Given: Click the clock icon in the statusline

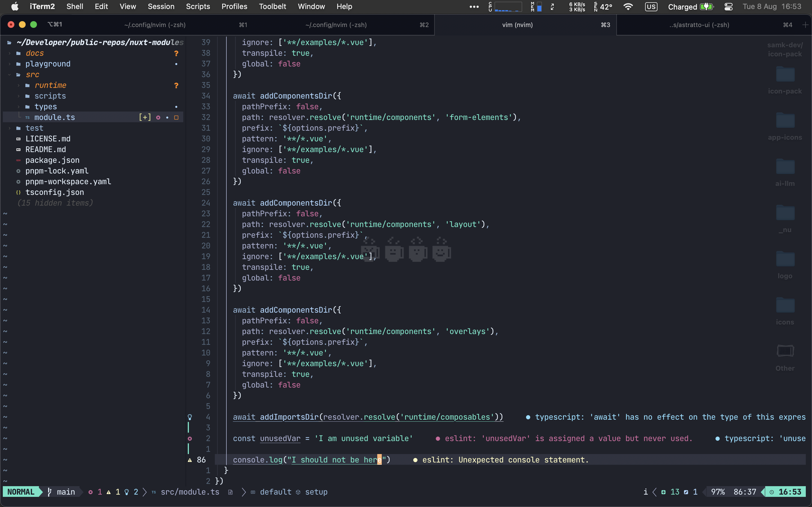Looking at the screenshot, I should (x=772, y=492).
